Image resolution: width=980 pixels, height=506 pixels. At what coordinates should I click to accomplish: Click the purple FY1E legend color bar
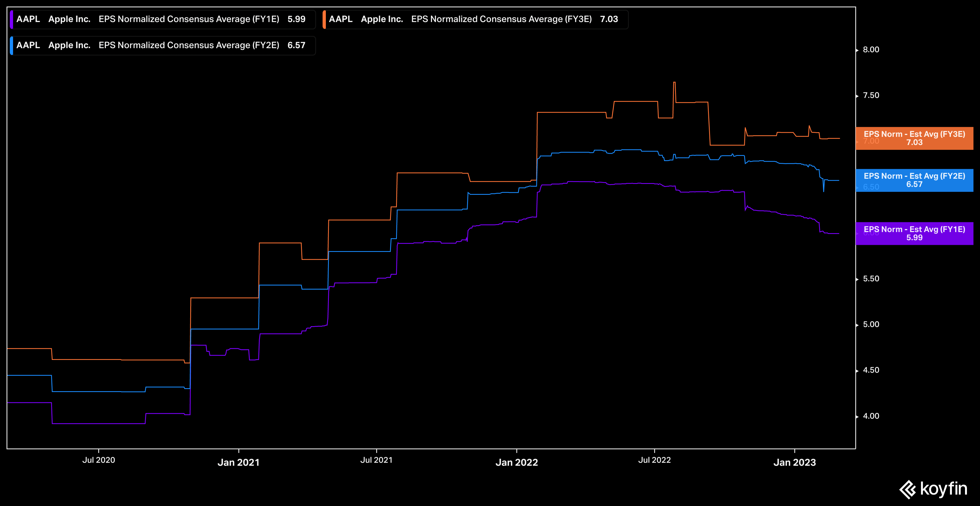coord(12,19)
